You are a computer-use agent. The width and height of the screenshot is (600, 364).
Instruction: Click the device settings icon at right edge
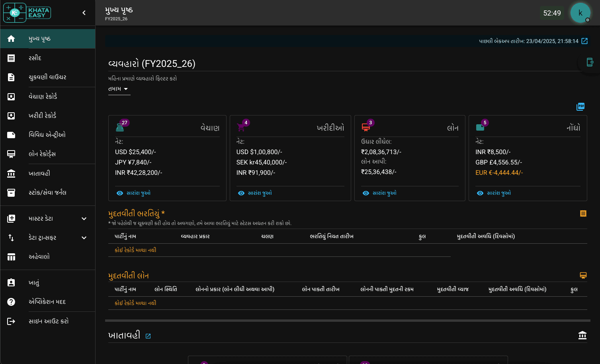coord(590,62)
